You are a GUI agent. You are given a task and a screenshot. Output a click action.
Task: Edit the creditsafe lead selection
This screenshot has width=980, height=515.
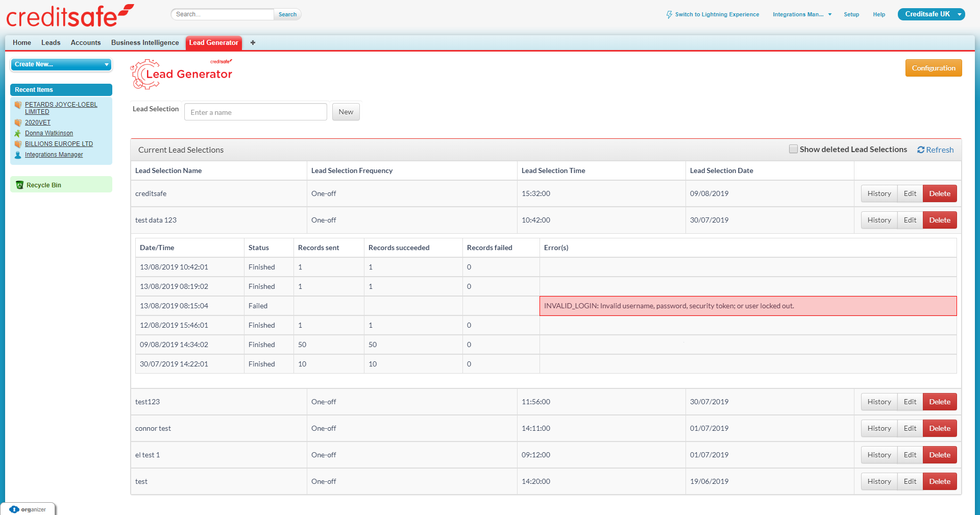pyautogui.click(x=910, y=193)
